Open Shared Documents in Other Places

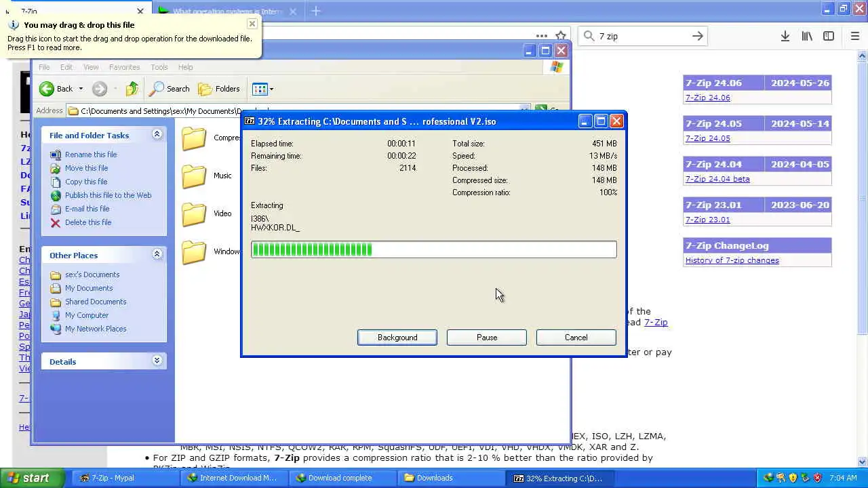coord(96,302)
